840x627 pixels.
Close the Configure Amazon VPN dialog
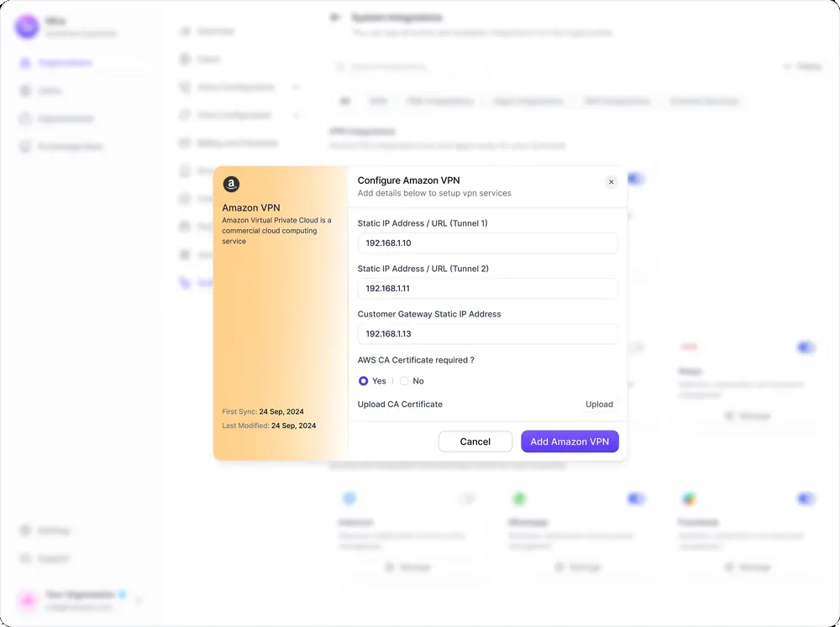point(611,182)
